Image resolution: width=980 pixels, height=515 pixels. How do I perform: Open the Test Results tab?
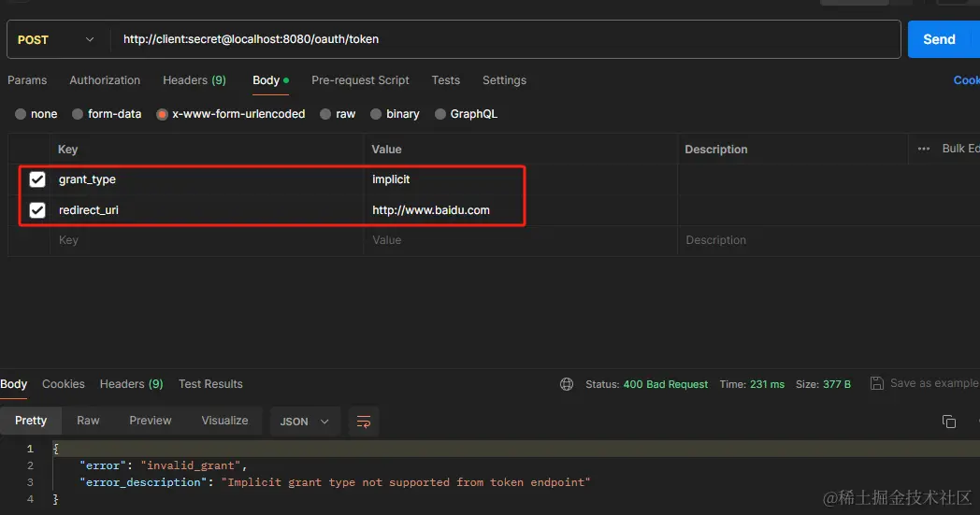[210, 384]
